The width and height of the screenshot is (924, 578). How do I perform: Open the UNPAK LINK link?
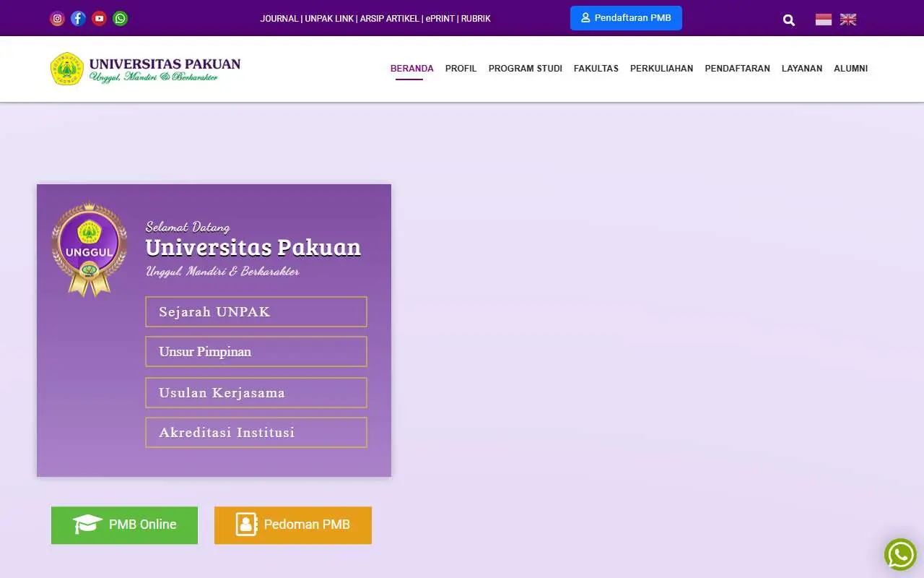click(x=329, y=19)
